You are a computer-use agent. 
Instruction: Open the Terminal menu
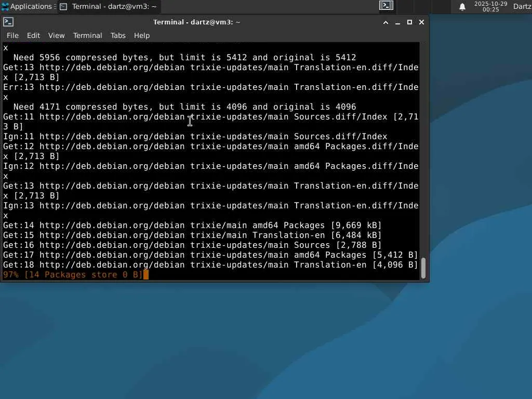[87, 36]
